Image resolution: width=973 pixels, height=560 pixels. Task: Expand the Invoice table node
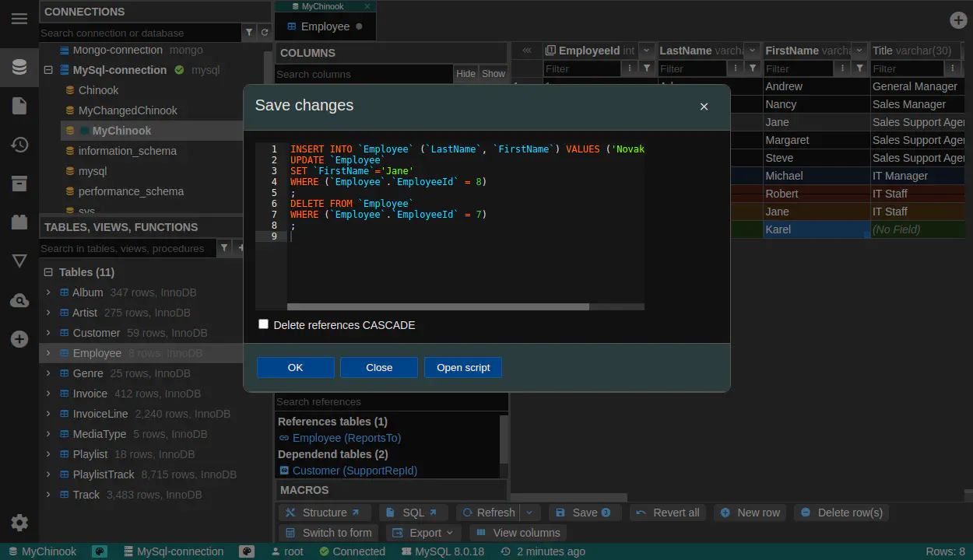[48, 394]
